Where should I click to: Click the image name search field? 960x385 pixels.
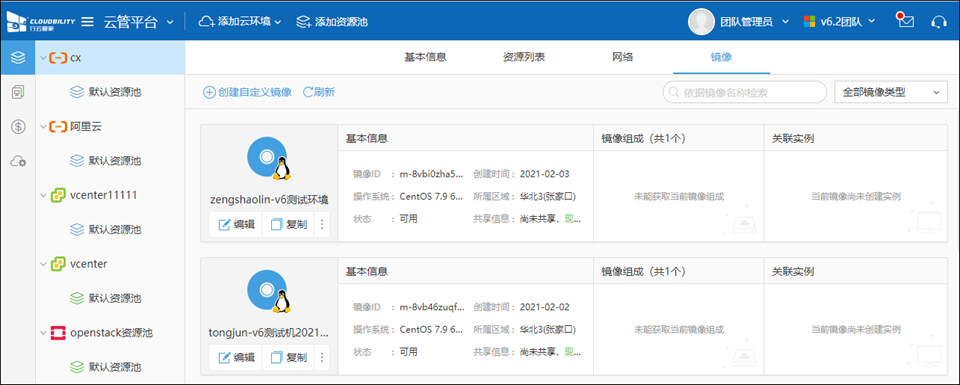(x=744, y=92)
